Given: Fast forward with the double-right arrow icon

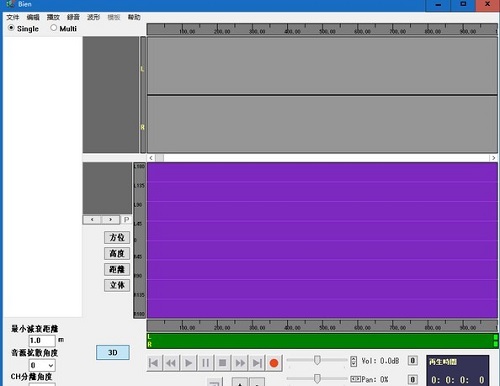Looking at the screenshot, I should tap(240, 363).
